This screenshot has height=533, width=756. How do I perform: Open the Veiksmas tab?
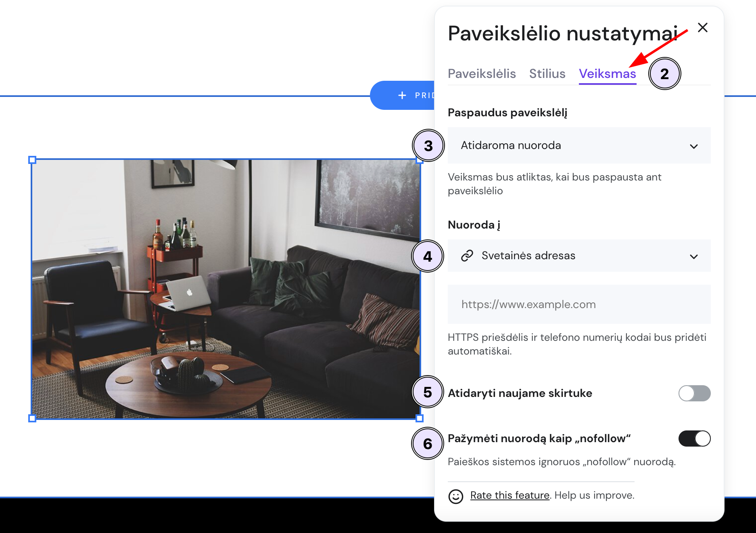pos(607,73)
